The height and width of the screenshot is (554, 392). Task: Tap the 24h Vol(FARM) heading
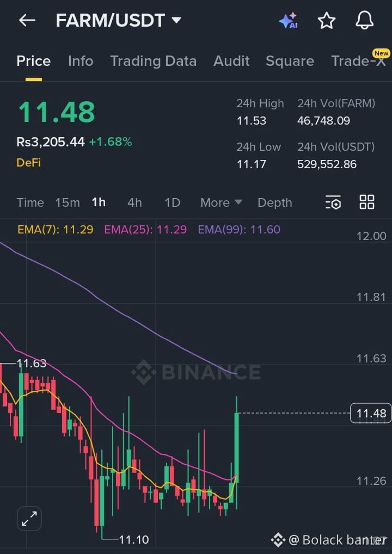click(x=336, y=103)
